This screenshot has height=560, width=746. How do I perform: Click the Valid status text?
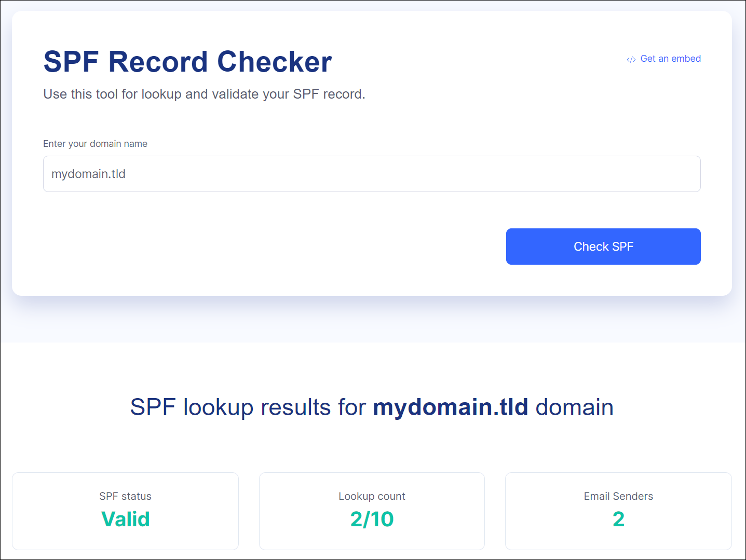tap(125, 519)
